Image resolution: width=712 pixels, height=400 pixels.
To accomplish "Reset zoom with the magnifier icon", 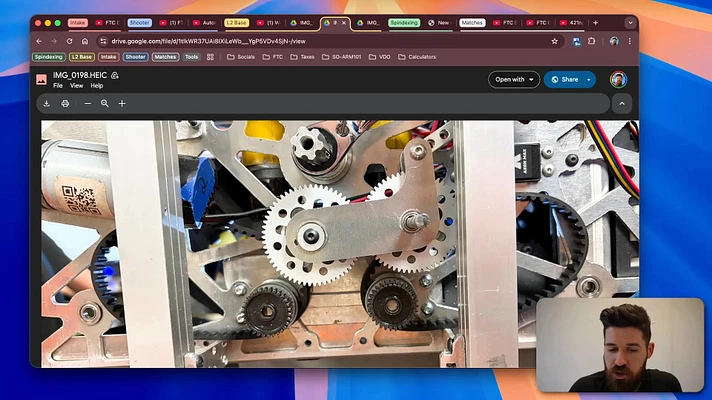I will coord(104,104).
